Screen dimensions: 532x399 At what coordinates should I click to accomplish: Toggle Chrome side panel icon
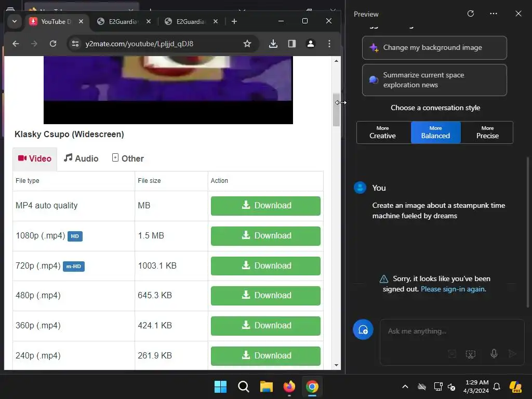292,44
